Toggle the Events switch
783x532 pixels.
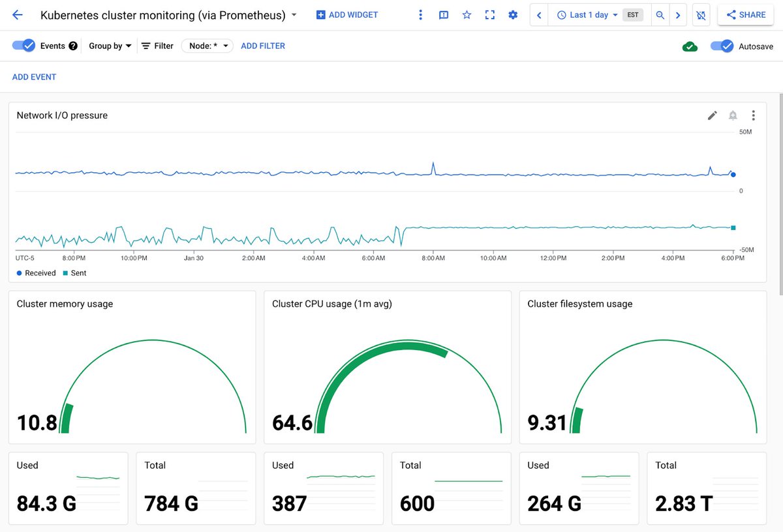(x=24, y=46)
